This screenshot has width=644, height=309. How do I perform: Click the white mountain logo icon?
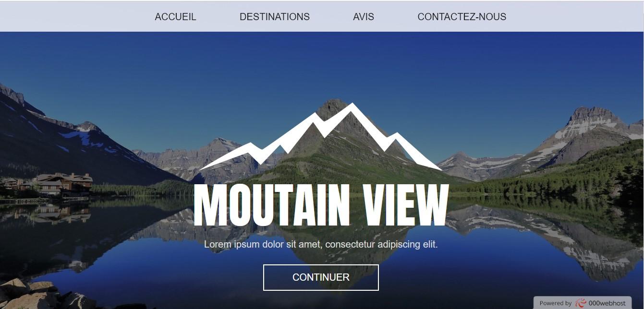[321, 137]
